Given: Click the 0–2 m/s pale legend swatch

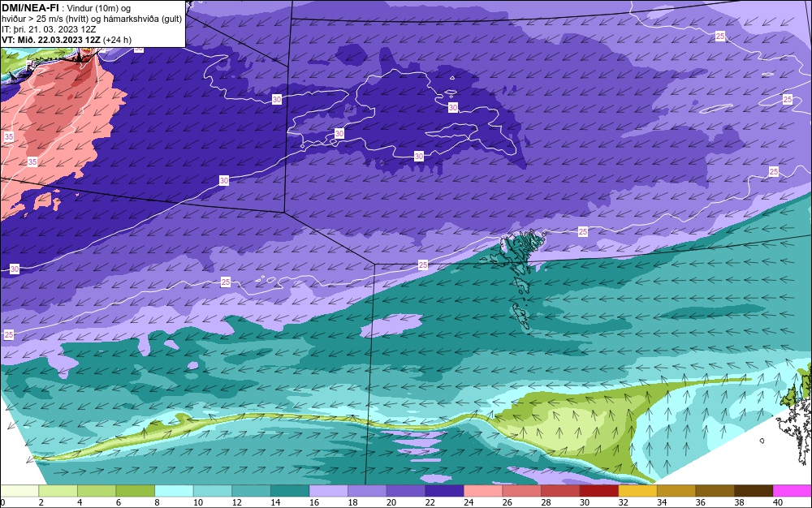Looking at the screenshot, I should (x=19, y=491).
